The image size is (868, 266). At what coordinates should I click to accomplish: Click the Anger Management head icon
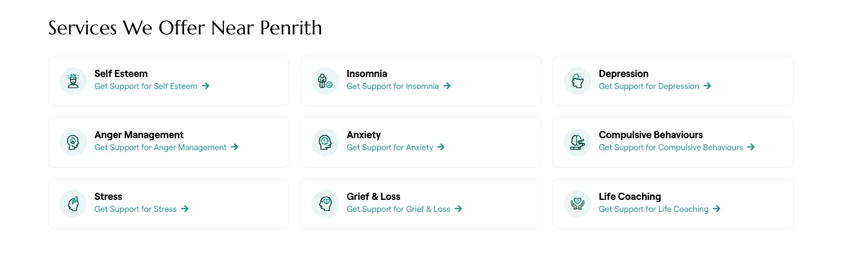click(73, 142)
